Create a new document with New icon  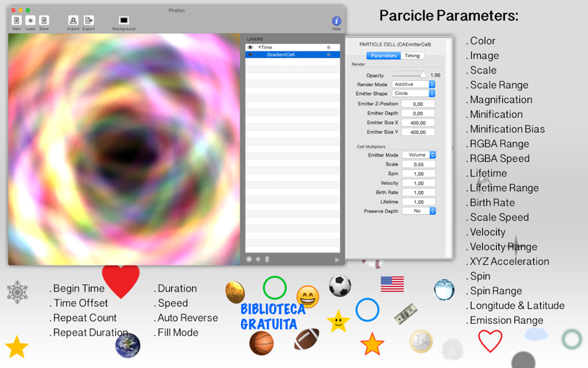coord(16,21)
